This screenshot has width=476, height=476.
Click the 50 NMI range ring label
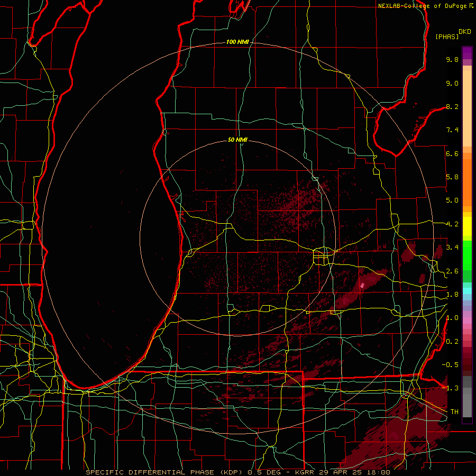click(237, 140)
